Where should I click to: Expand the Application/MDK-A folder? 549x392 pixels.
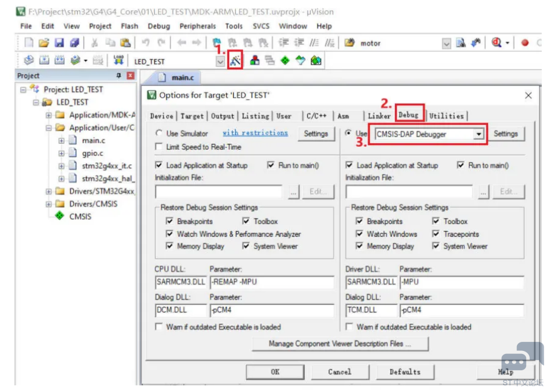[x=48, y=115]
